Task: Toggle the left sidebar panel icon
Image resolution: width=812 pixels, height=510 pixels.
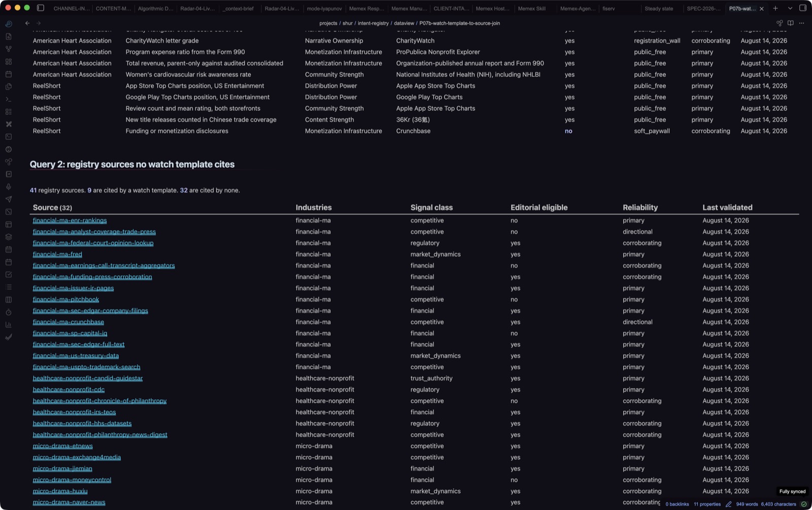Action: tap(41, 8)
